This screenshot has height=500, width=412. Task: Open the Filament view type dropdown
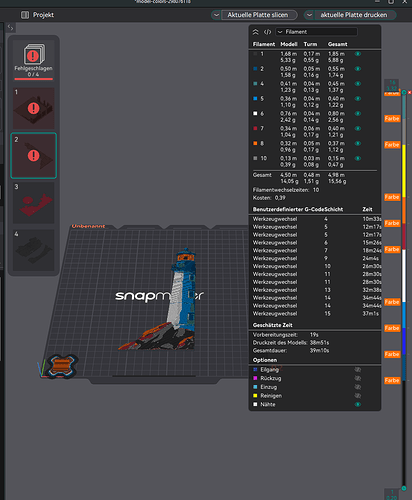(x=317, y=32)
